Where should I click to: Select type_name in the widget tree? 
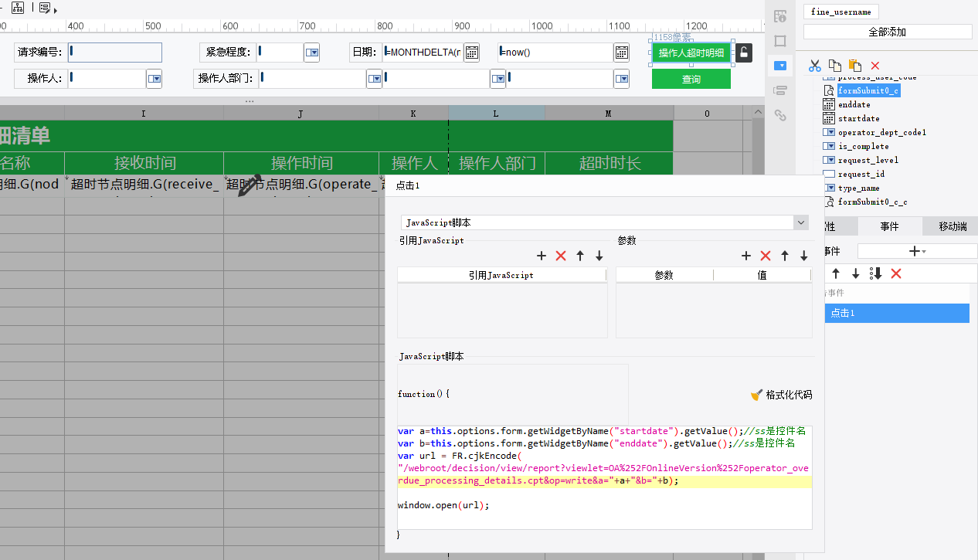[859, 188]
